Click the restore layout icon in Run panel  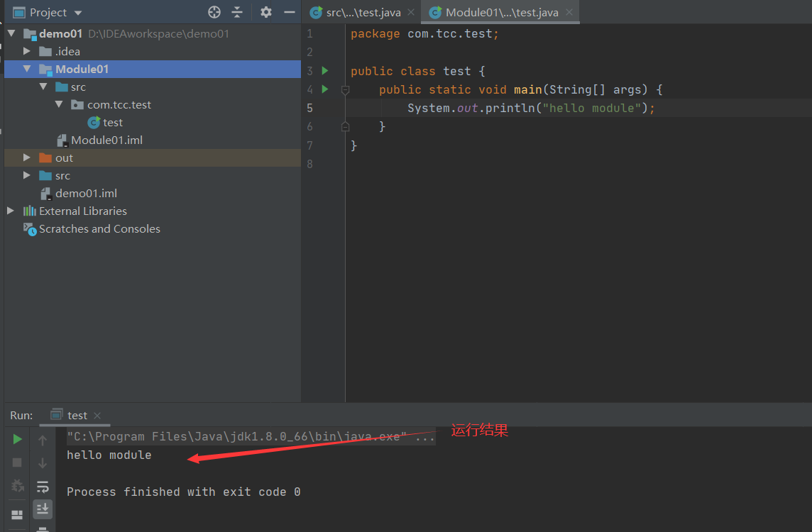(17, 514)
